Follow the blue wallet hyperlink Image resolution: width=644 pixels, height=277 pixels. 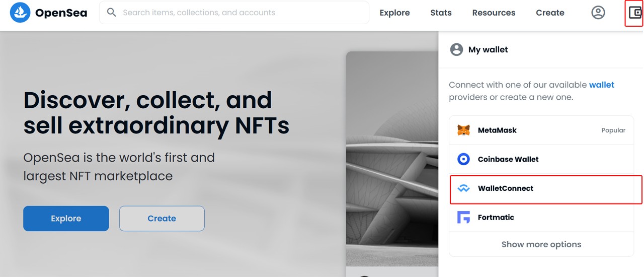click(x=602, y=85)
